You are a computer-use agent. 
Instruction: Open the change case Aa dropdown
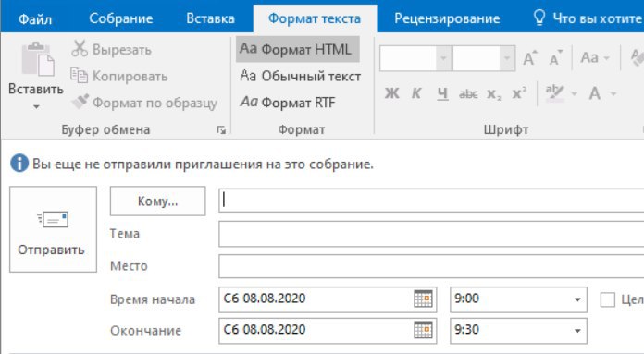pyautogui.click(x=595, y=58)
